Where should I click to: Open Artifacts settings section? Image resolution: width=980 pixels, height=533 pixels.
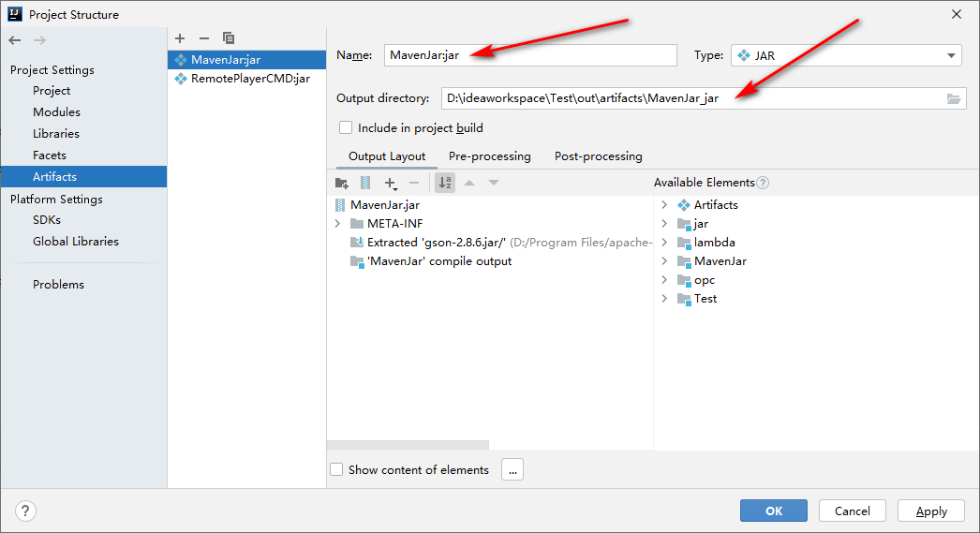[83, 177]
